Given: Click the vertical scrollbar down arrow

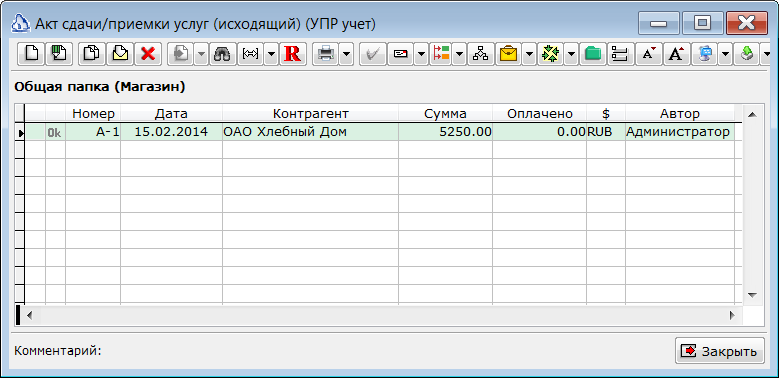Looking at the screenshot, I should [x=752, y=295].
